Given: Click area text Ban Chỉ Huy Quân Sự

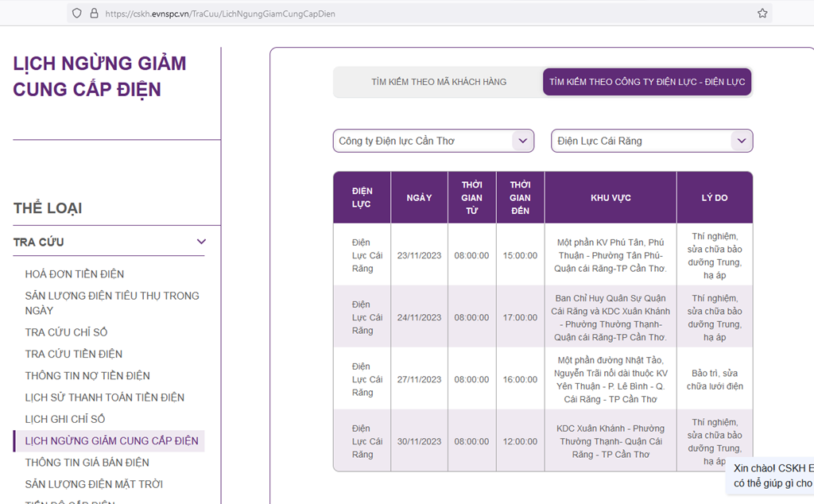Looking at the screenshot, I should tap(610, 318).
